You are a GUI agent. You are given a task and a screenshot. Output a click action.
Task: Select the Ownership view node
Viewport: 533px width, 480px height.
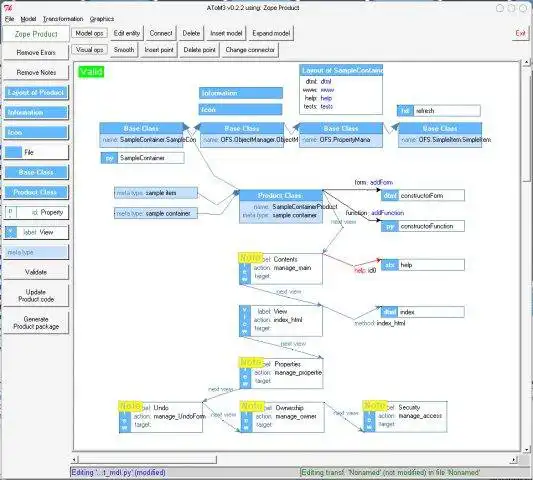282,417
